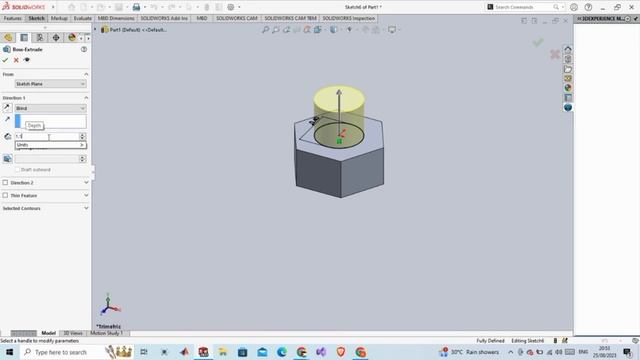Click the Zoom to Fit icon
The height and width of the screenshot is (360, 640).
click(x=265, y=29)
